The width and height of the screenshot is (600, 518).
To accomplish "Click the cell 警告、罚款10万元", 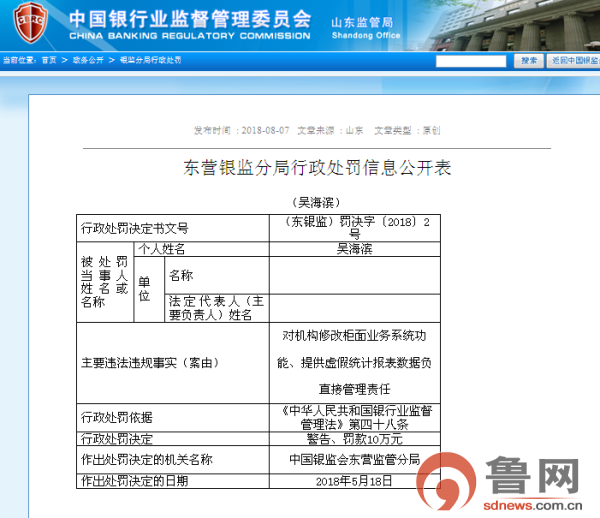I will pos(355,439).
